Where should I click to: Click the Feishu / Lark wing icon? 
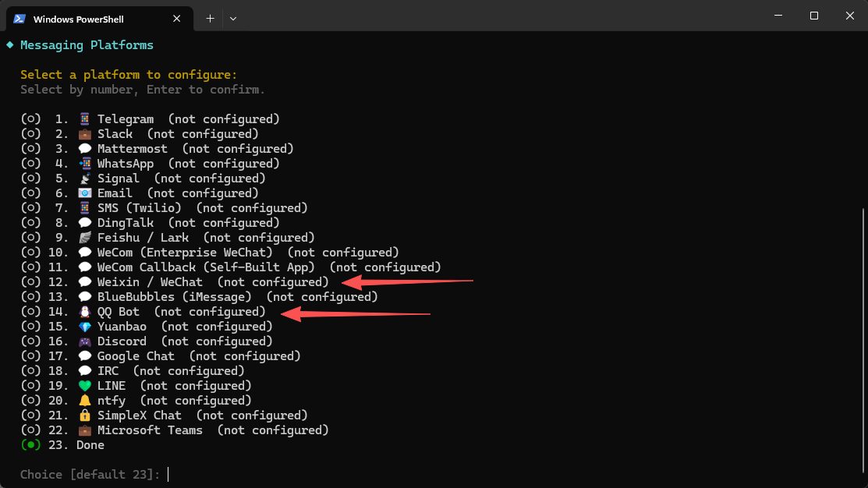85,238
